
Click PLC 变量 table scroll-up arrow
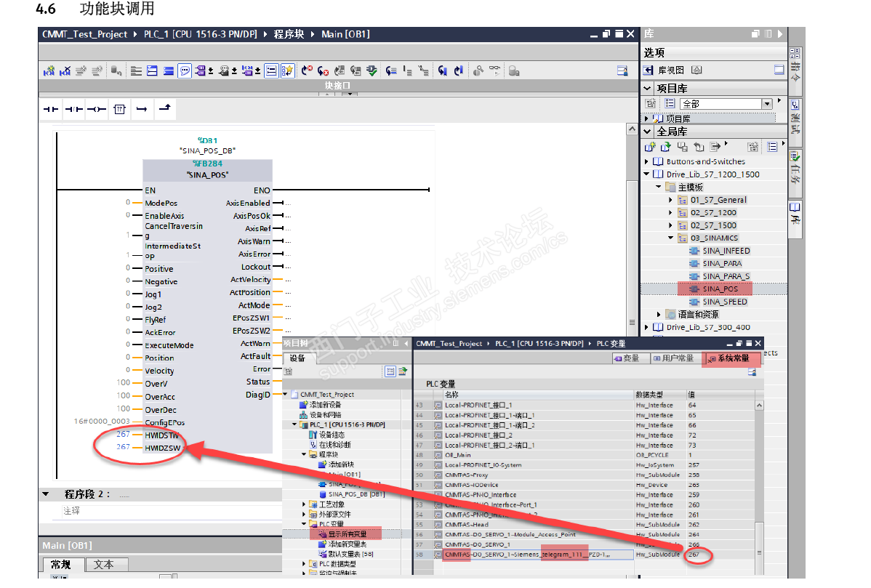[x=759, y=406]
